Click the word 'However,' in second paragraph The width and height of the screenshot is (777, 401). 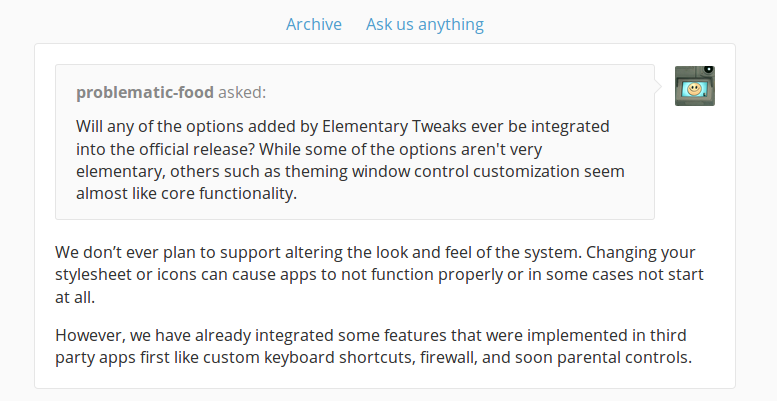pos(91,336)
